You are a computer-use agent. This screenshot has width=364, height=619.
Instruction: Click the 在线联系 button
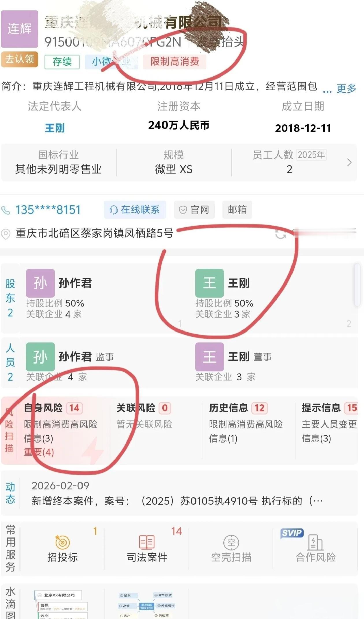(x=135, y=210)
